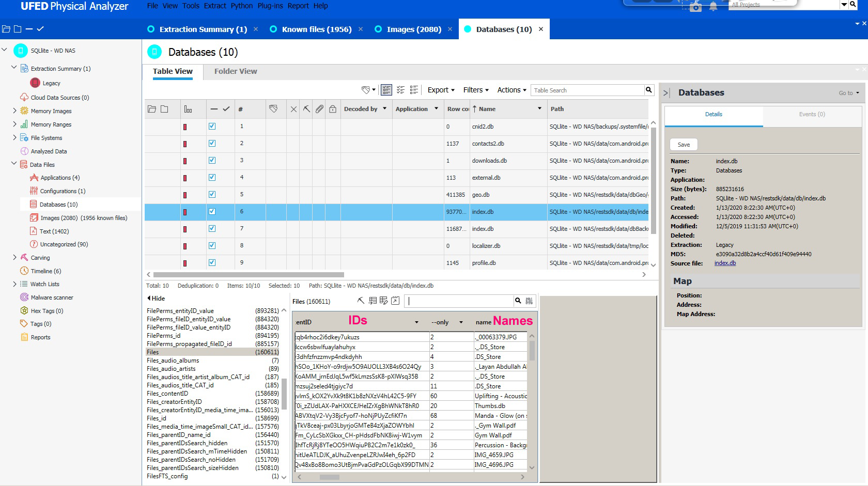Click the X deleted column header icon
This screenshot has width=868, height=486.
pos(293,109)
